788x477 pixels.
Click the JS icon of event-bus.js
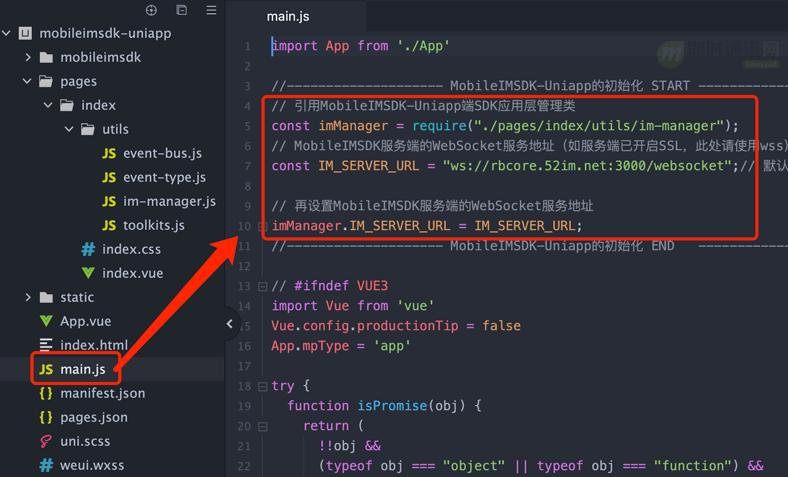[109, 153]
